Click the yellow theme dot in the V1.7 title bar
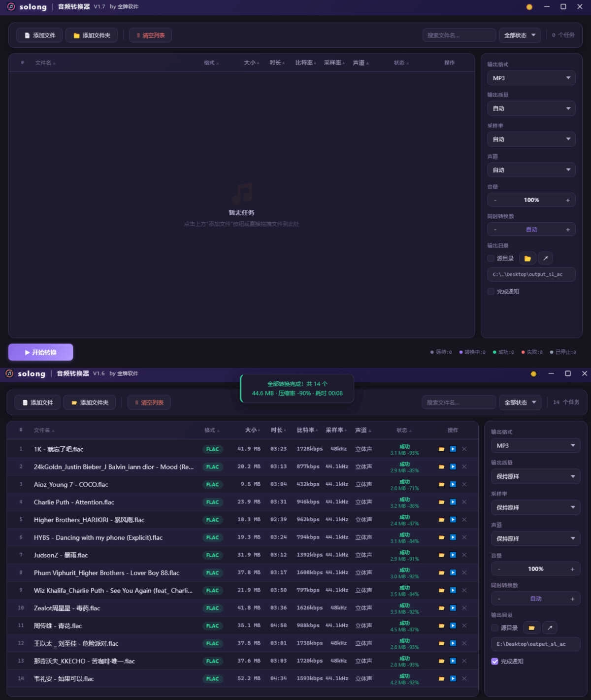Screen dimensions: 591x700 pos(529,7)
